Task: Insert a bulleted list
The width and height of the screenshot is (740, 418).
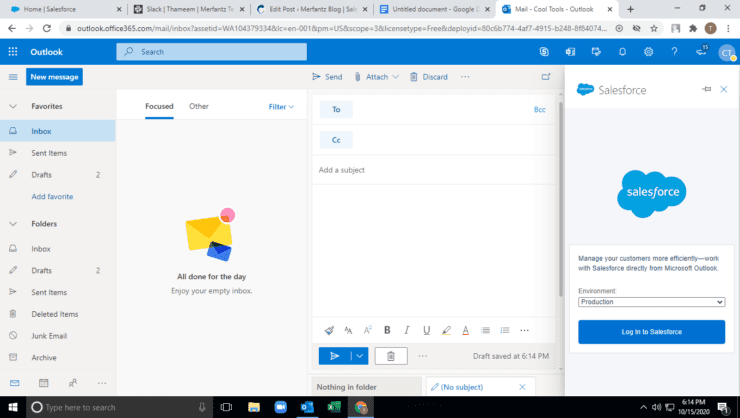Action: pyautogui.click(x=485, y=330)
